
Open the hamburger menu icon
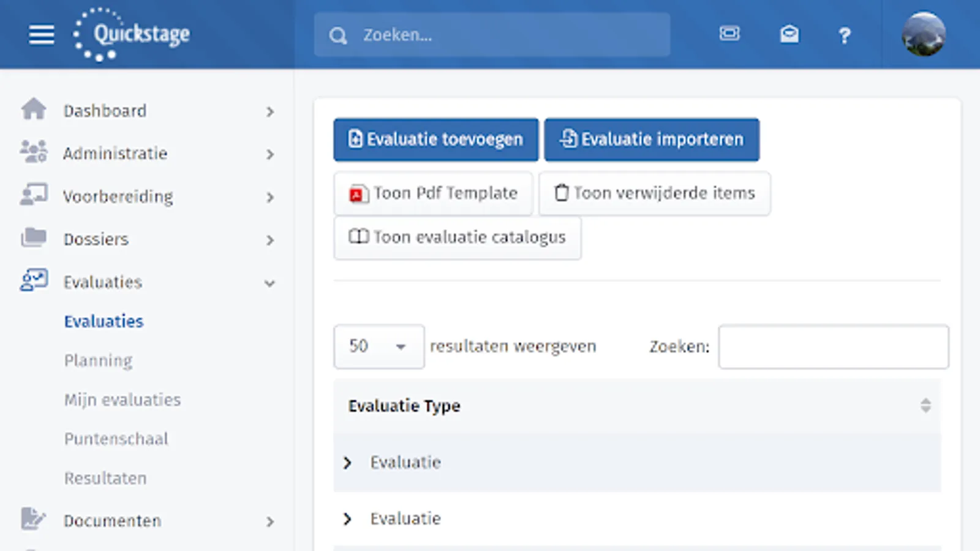point(42,34)
